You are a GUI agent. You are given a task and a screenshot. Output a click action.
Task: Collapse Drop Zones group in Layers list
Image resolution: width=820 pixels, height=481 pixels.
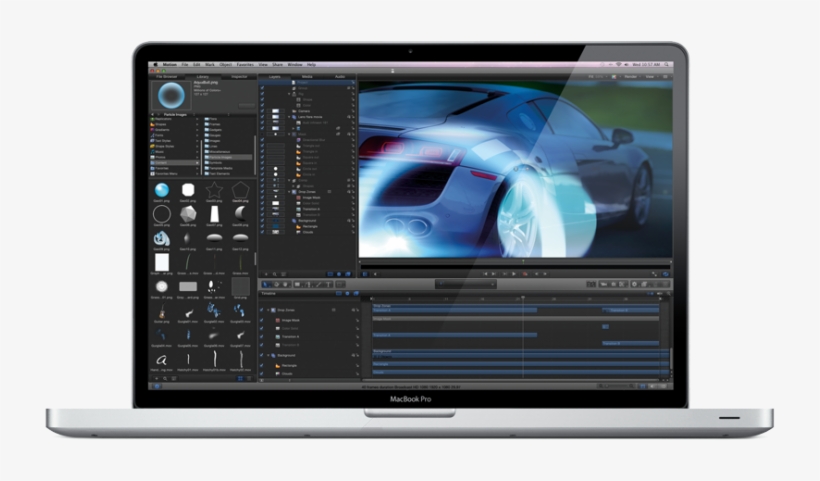(x=289, y=191)
